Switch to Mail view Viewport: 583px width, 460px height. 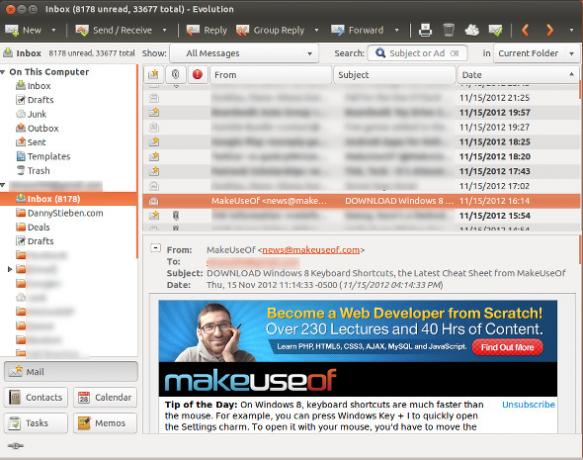coord(71,371)
